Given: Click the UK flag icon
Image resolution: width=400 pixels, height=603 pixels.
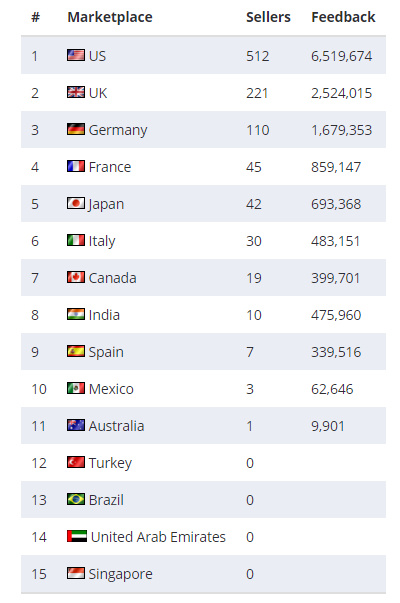Looking at the screenshot, I should coord(76,92).
